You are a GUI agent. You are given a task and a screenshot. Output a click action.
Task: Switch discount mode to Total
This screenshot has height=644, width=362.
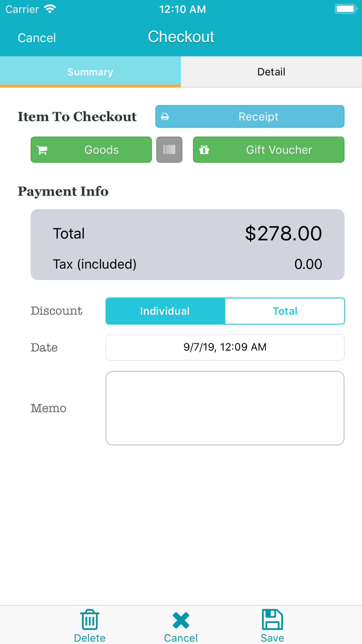point(285,311)
